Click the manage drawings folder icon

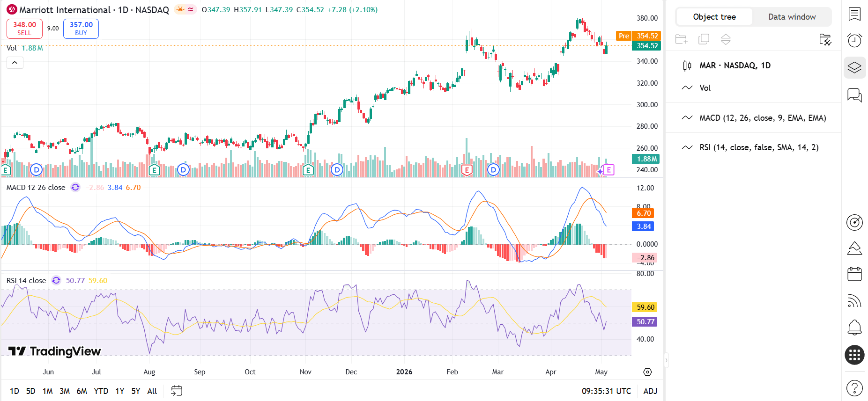pyautogui.click(x=825, y=39)
